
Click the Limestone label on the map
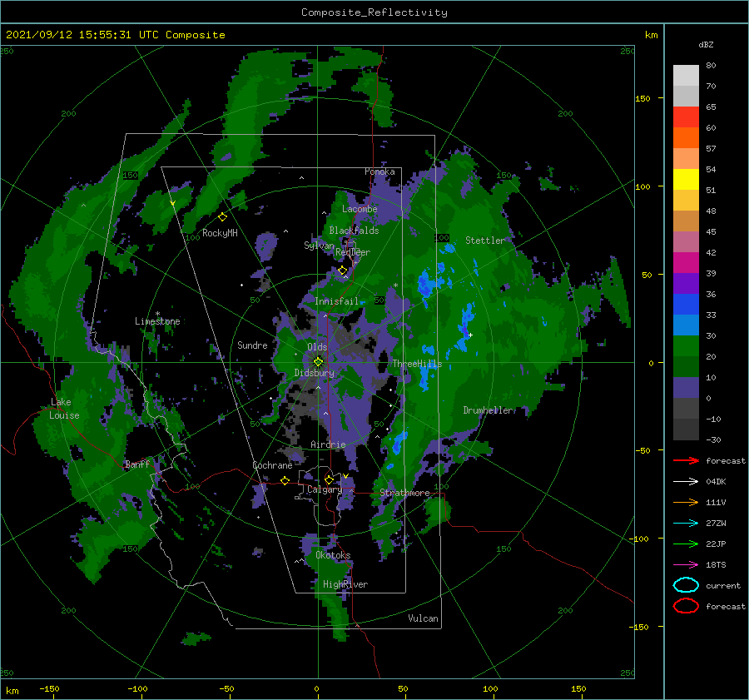pos(157,321)
